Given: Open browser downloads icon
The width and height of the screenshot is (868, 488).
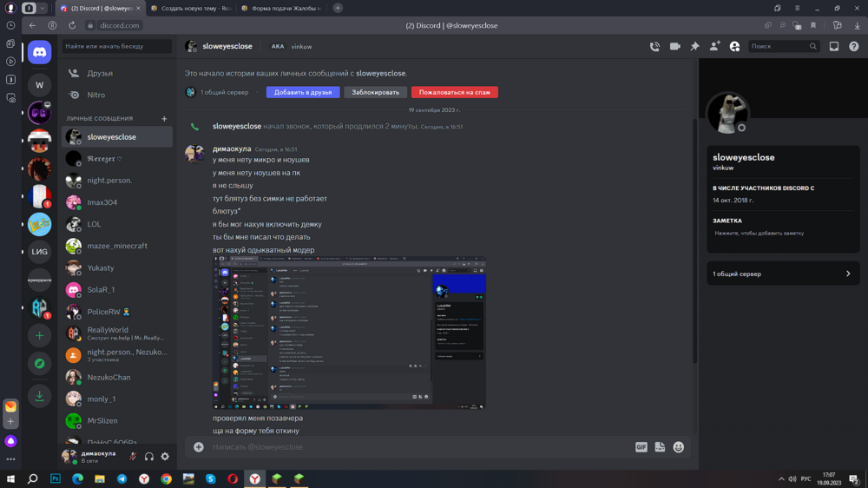Looking at the screenshot, I should (x=857, y=25).
